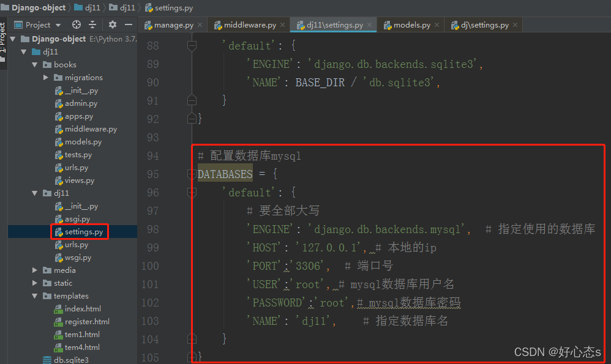Viewport: 611px width, 364px height.
Task: Hide the Project panel using the minimize icon
Action: point(129,24)
